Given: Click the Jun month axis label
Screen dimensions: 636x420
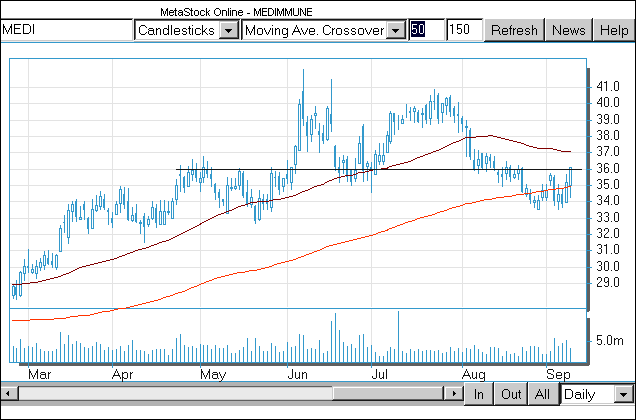Looking at the screenshot, I should point(298,374).
